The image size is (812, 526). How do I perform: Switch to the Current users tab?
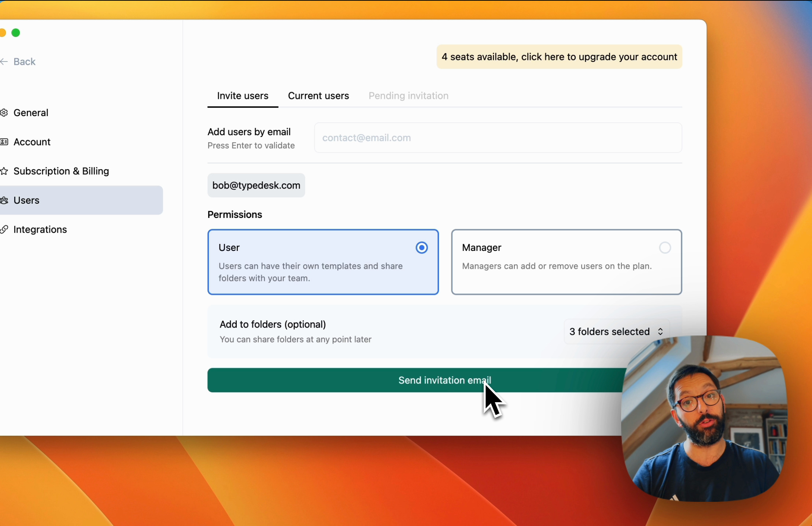coord(318,96)
